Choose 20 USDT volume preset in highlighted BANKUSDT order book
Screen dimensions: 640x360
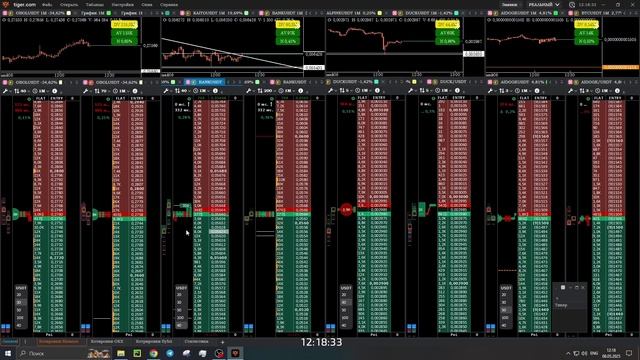click(x=180, y=295)
